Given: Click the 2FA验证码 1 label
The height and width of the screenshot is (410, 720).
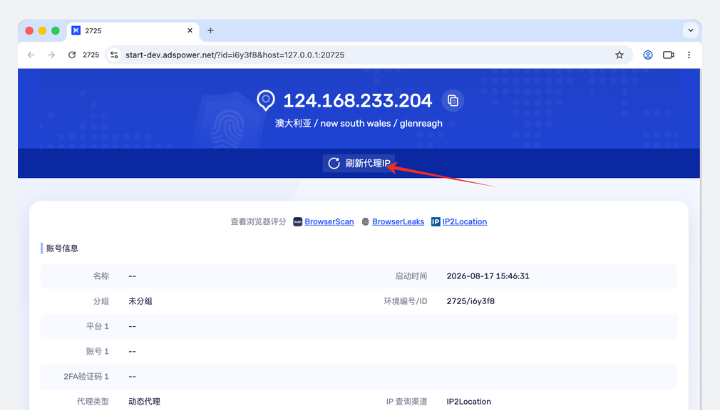Looking at the screenshot, I should tap(86, 376).
